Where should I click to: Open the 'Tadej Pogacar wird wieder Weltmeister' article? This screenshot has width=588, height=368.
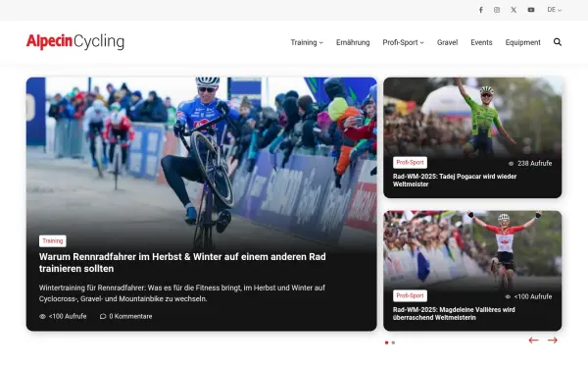pyautogui.click(x=455, y=181)
